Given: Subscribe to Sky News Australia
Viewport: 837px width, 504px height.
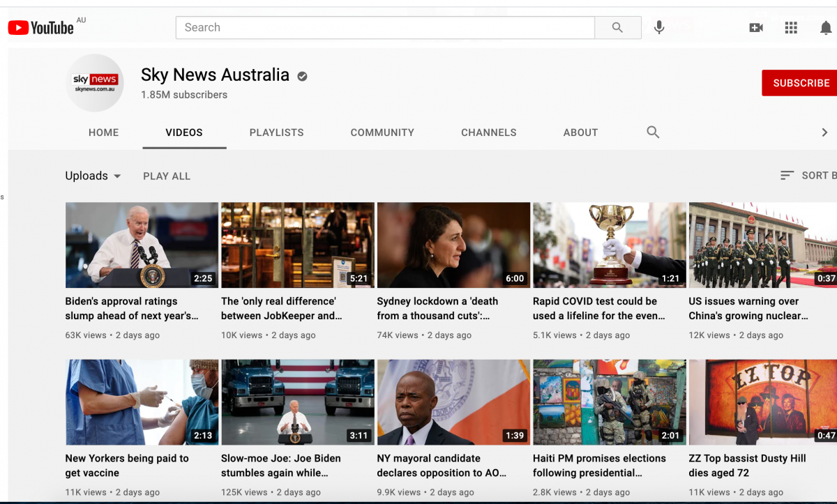Looking at the screenshot, I should [x=801, y=83].
